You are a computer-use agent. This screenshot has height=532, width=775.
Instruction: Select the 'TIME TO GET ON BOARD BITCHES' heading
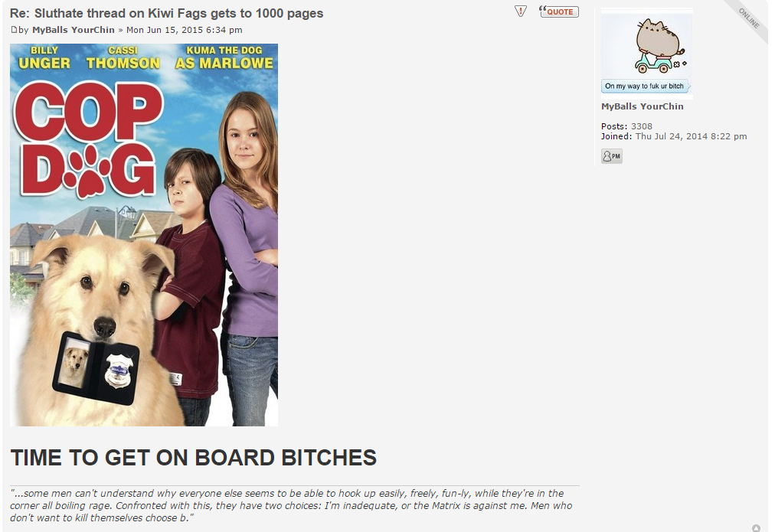pos(193,458)
